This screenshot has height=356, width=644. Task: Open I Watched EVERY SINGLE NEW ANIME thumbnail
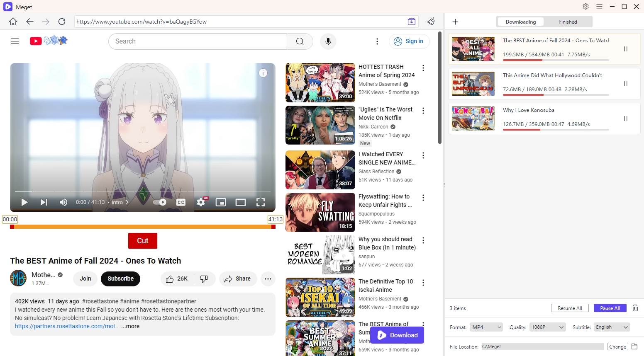click(320, 170)
